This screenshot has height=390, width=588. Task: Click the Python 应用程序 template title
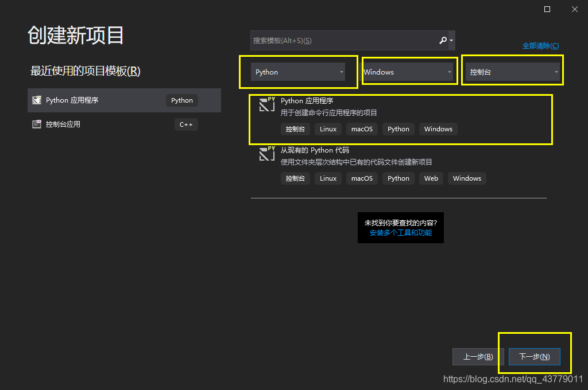click(307, 101)
